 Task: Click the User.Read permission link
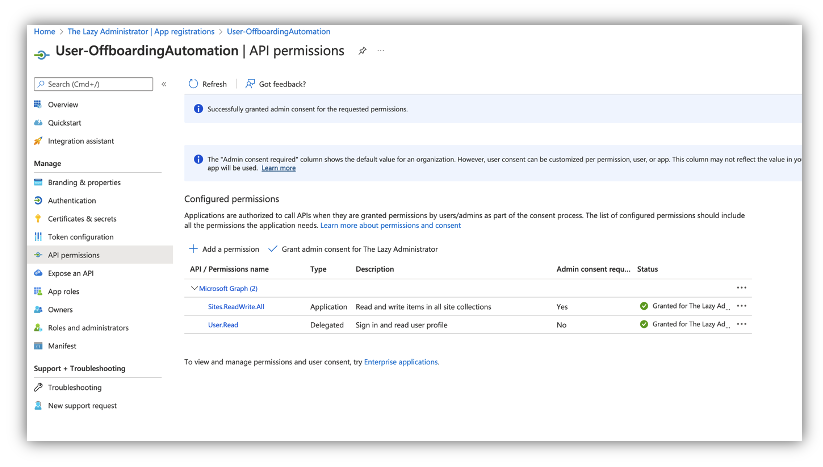(223, 325)
